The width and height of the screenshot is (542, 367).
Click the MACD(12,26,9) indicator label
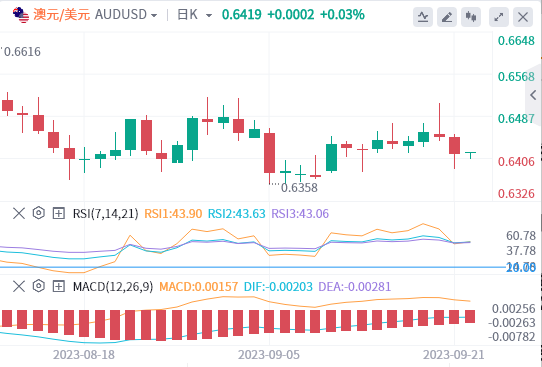(x=113, y=286)
